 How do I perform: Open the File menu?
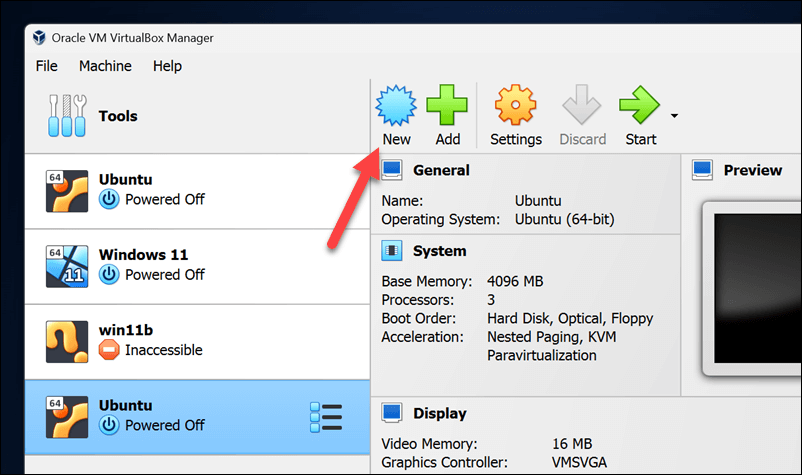coord(47,66)
